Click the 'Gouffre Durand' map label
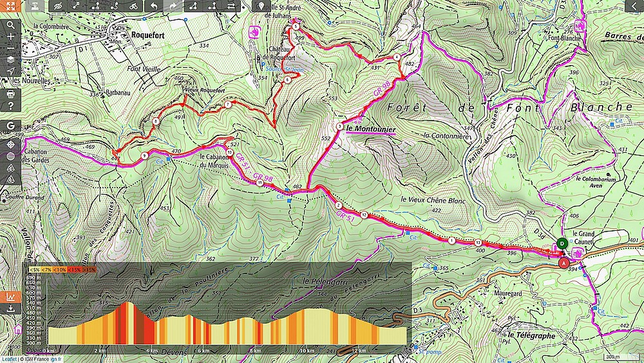Viewport: 644px width, 363px height. 24,197
